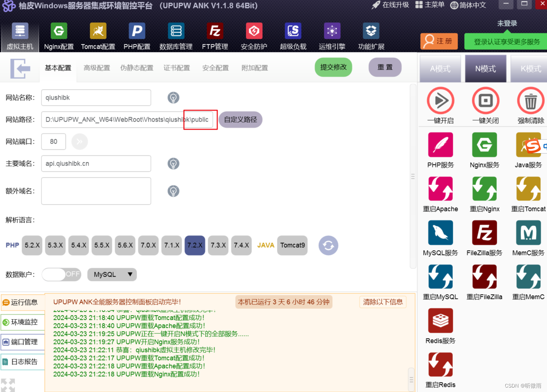This screenshot has height=392, width=547.
Task: Open 数据库管理 database management
Action: click(x=176, y=36)
